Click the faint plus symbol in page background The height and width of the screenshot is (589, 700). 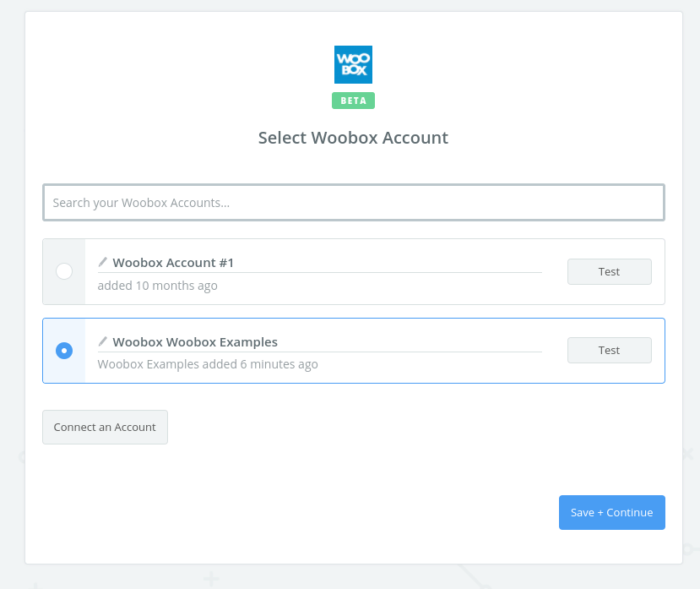(211, 580)
